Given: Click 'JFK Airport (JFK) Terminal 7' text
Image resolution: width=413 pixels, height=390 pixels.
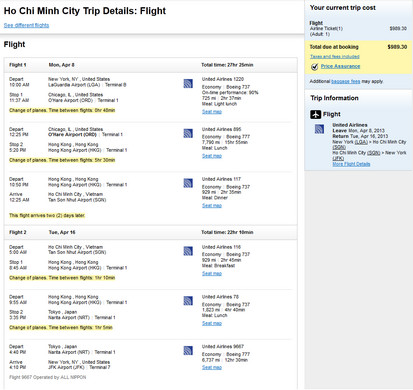Looking at the screenshot, I should 79,367.
